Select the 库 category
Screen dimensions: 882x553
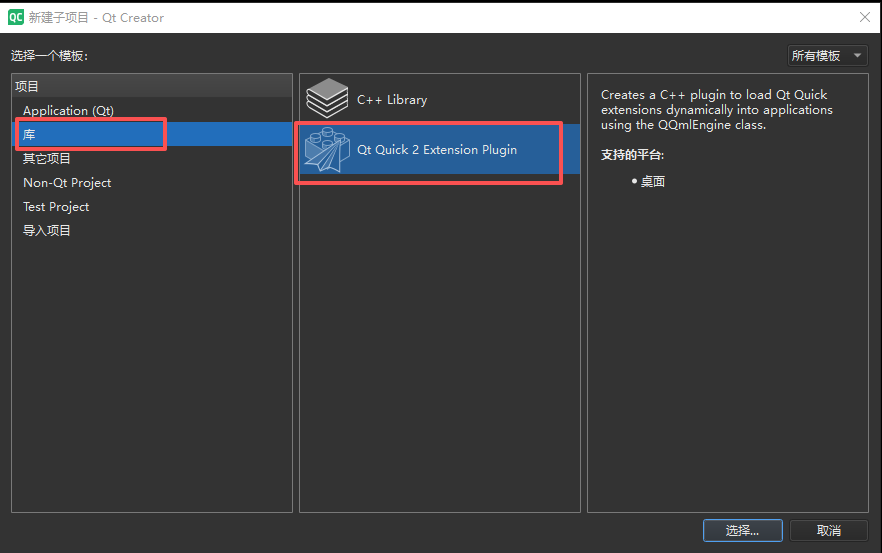(x=152, y=134)
